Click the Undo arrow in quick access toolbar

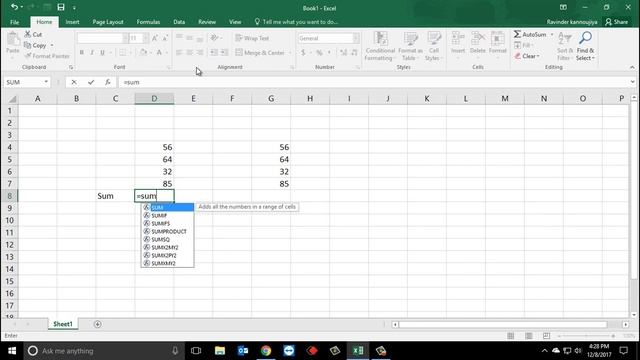(x=14, y=7)
